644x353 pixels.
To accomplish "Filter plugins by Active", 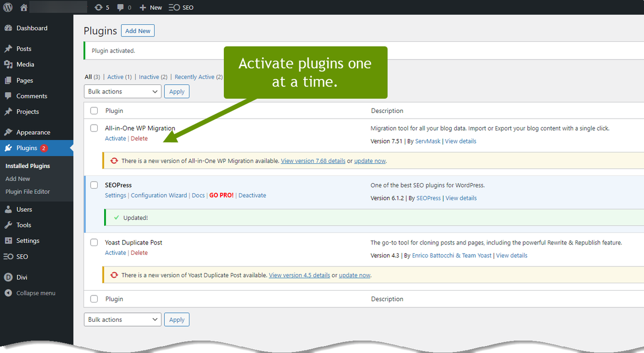I will [x=119, y=77].
